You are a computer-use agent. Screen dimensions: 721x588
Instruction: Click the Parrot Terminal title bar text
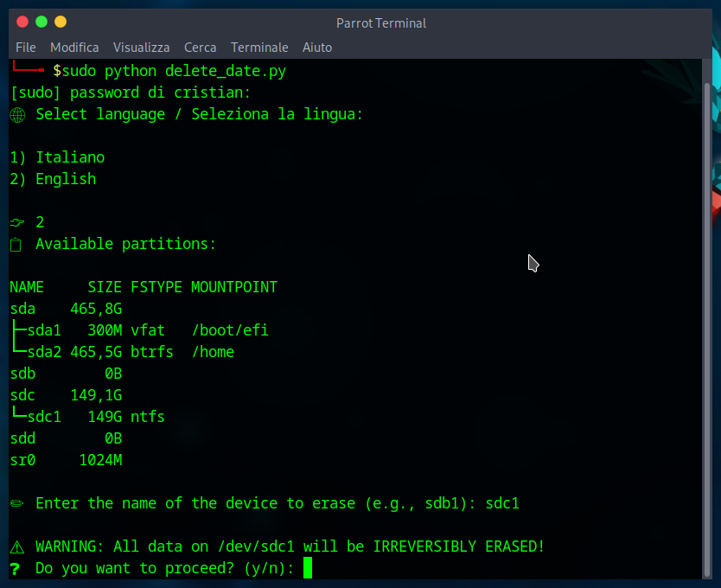click(381, 23)
